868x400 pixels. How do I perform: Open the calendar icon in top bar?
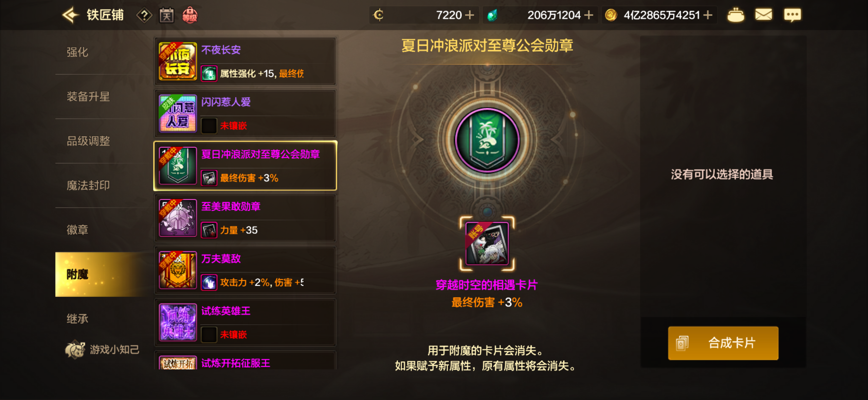(x=166, y=15)
